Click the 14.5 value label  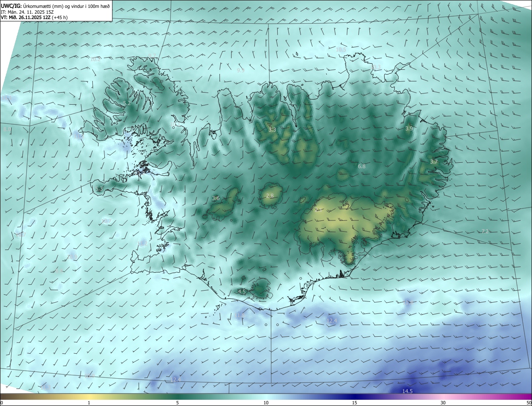coord(407,391)
